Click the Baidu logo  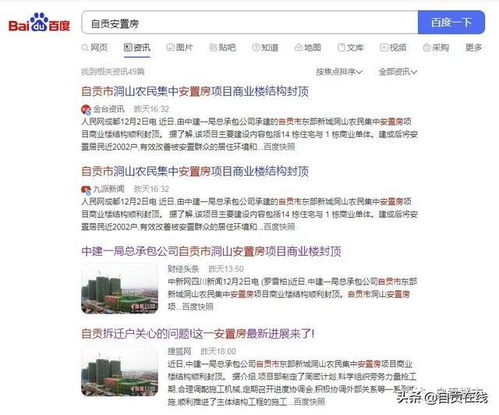point(39,22)
